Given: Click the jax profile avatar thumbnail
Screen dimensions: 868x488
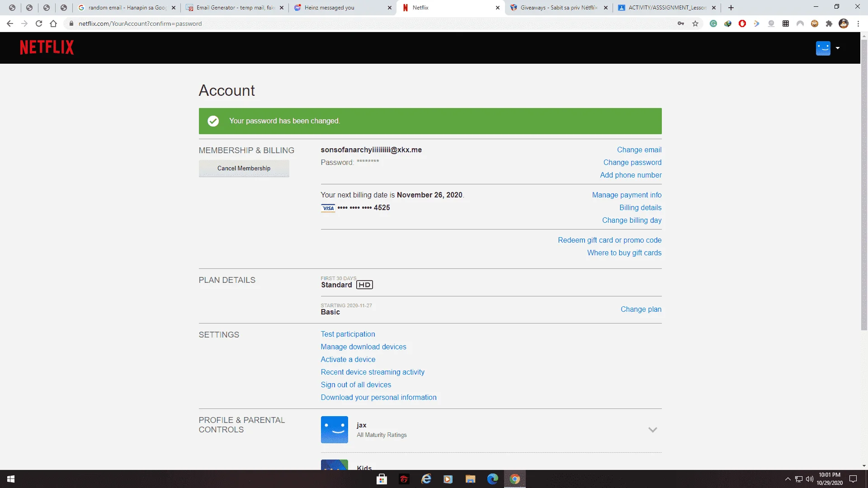Looking at the screenshot, I should pyautogui.click(x=334, y=430).
